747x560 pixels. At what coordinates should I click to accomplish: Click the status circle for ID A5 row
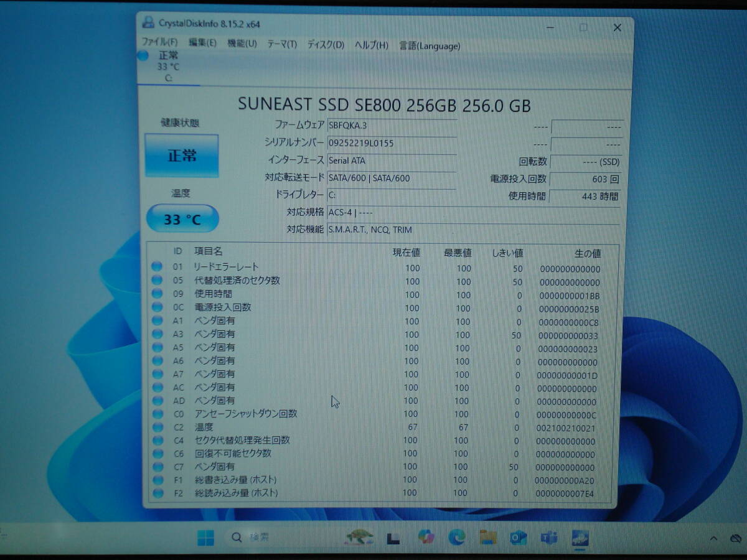[x=157, y=348]
